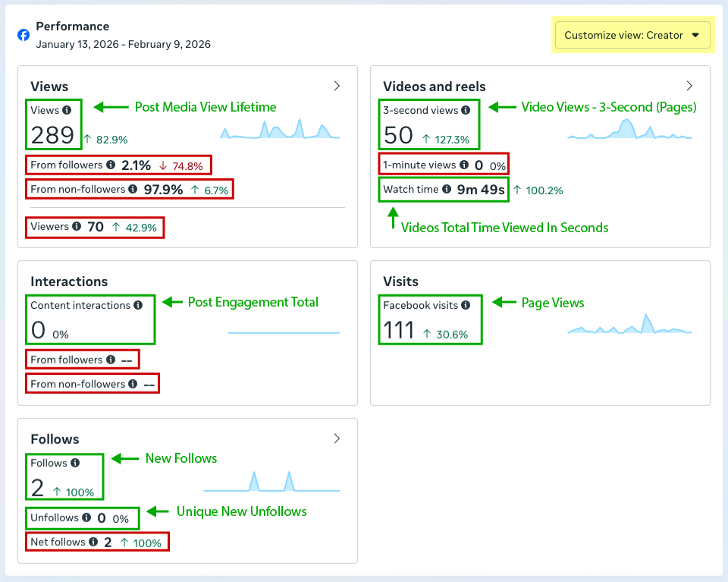Click the Follows sparkline chart
The width and height of the screenshot is (728, 582).
[x=271, y=482]
